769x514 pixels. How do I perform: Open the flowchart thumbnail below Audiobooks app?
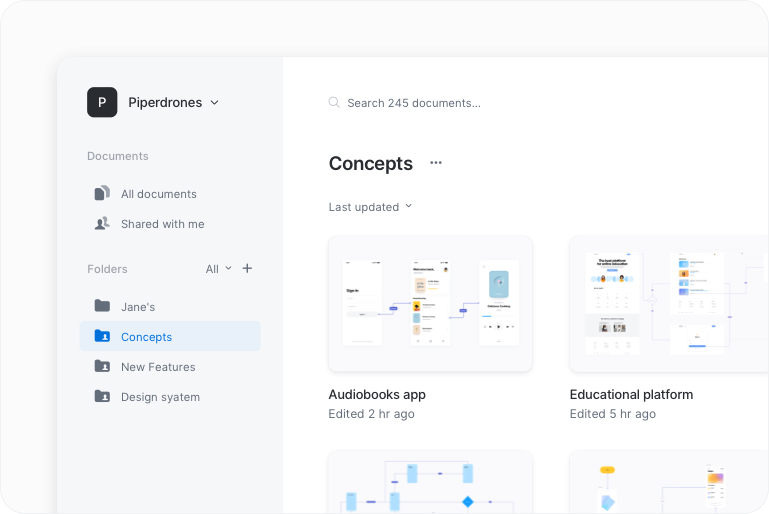pyautogui.click(x=430, y=482)
